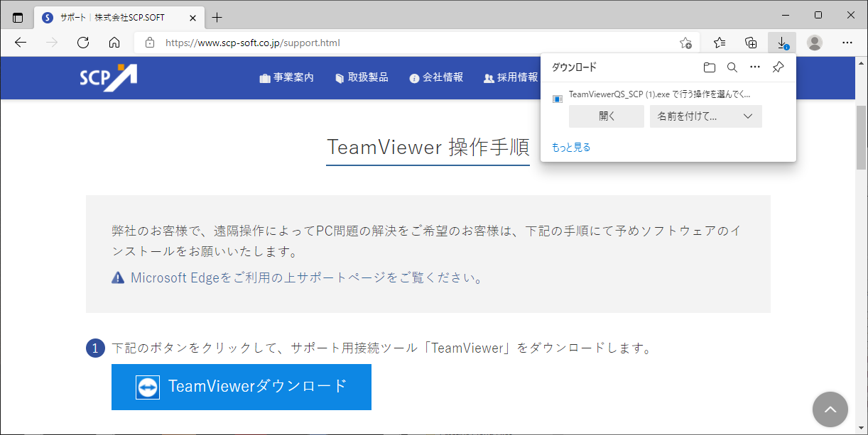868x435 pixels.
Task: Select the サポート | 株式会社SCP.SOFT tab
Action: pyautogui.click(x=121, y=17)
